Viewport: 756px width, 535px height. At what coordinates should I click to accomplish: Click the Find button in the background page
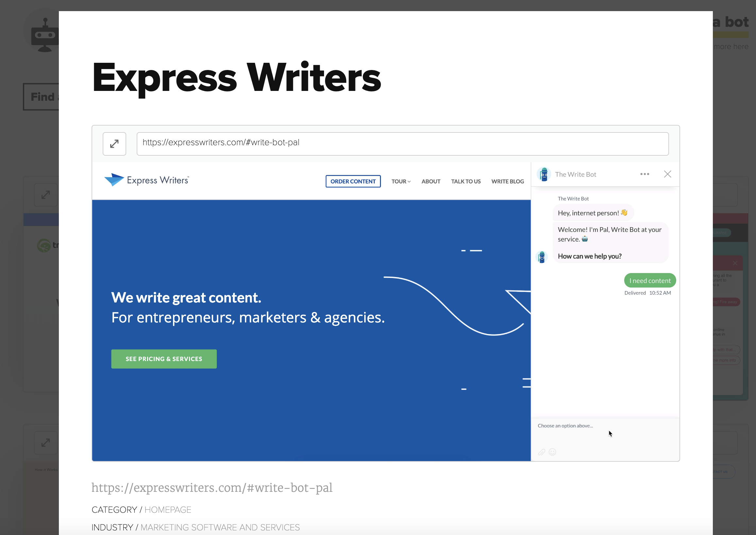(41, 97)
